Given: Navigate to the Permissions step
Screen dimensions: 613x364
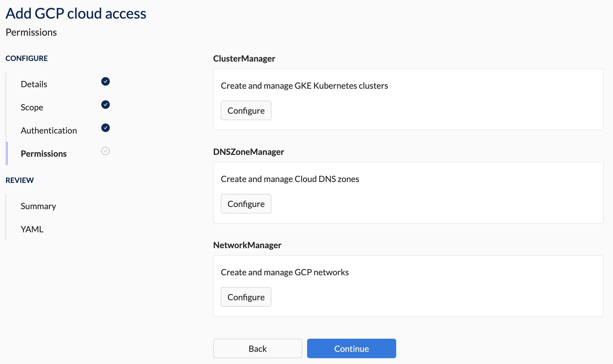Looking at the screenshot, I should [44, 153].
